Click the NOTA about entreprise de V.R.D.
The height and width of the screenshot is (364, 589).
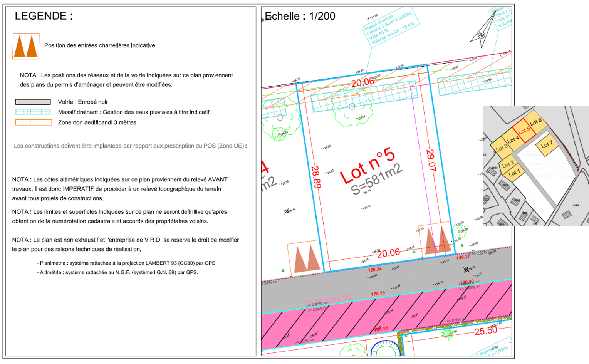coord(126,244)
